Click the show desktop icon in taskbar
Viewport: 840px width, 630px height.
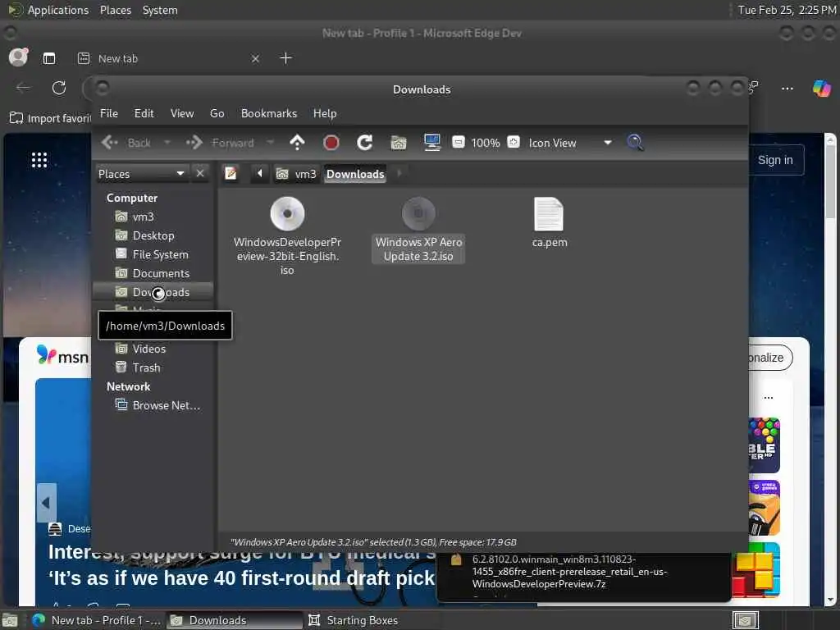coord(10,620)
